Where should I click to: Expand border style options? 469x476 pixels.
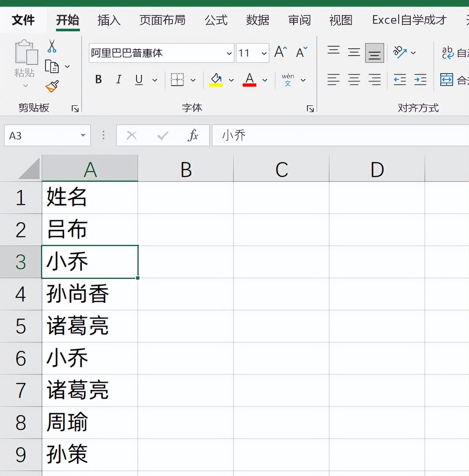click(193, 80)
